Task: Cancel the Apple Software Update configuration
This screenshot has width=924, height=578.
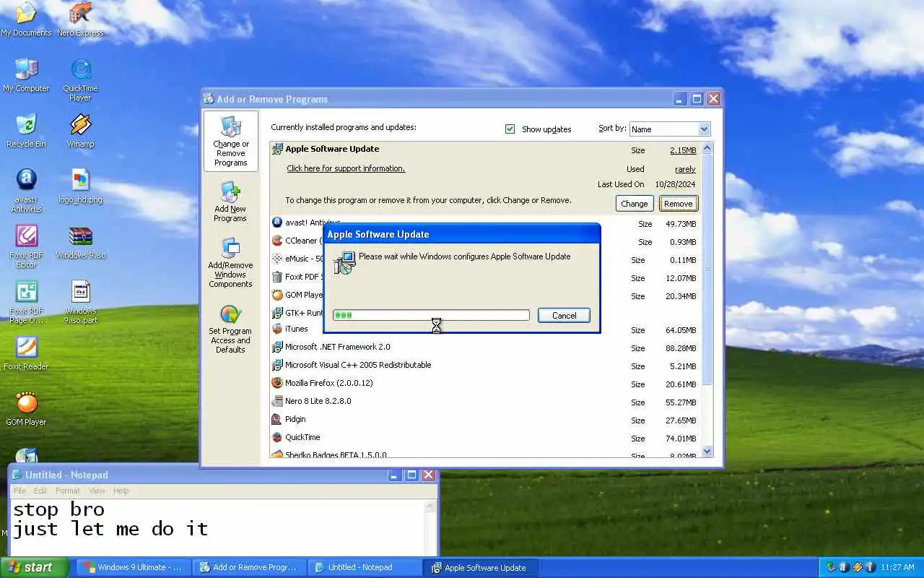Action: pyautogui.click(x=564, y=315)
